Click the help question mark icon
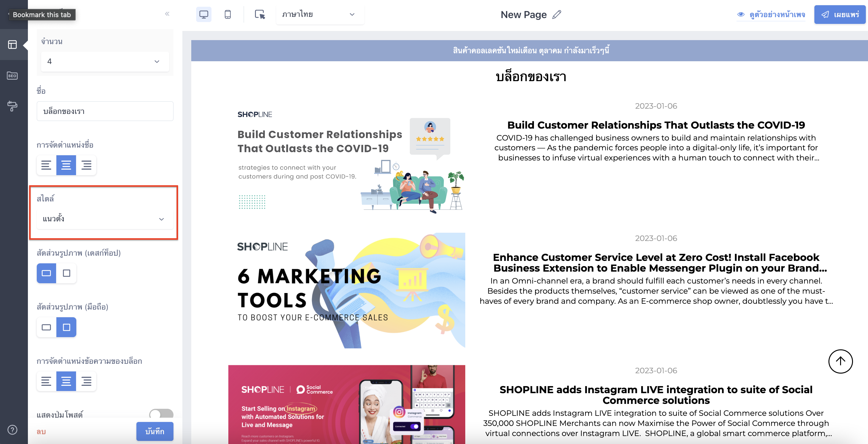This screenshot has width=868, height=444. click(x=13, y=430)
